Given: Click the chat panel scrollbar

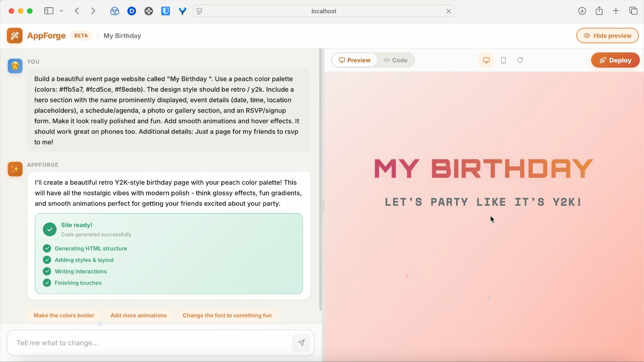Looking at the screenshot, I should pyautogui.click(x=320, y=181).
